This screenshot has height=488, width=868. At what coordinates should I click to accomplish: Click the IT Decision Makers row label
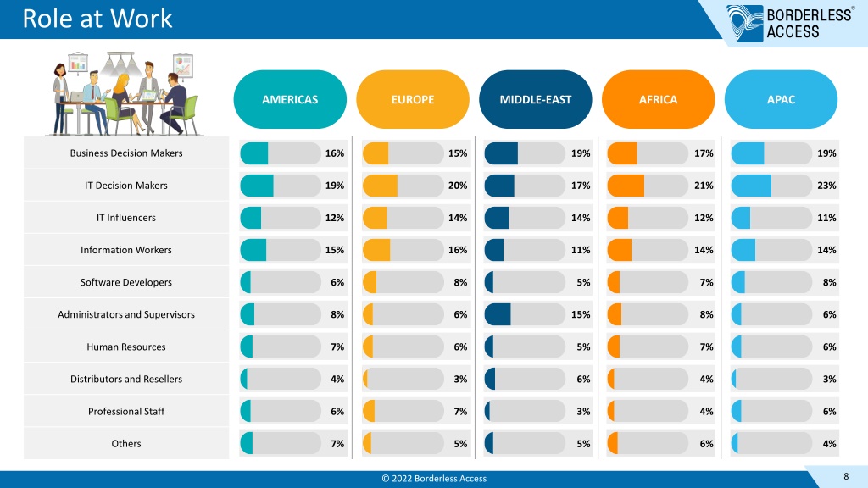point(126,186)
